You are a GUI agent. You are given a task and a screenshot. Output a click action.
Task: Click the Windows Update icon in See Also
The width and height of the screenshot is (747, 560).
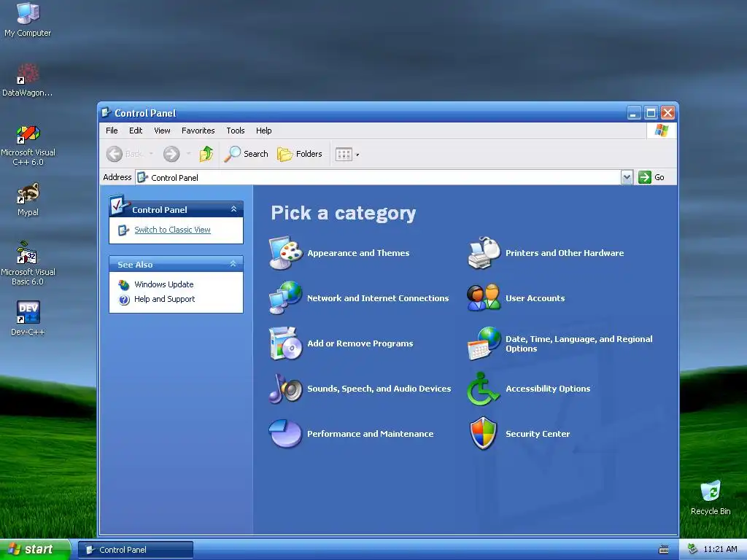[x=124, y=285]
